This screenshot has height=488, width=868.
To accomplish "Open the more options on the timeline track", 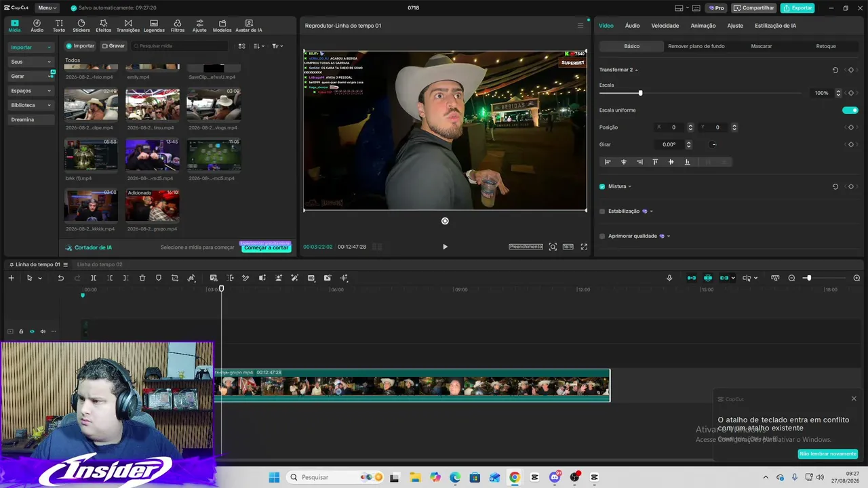I will (x=54, y=331).
